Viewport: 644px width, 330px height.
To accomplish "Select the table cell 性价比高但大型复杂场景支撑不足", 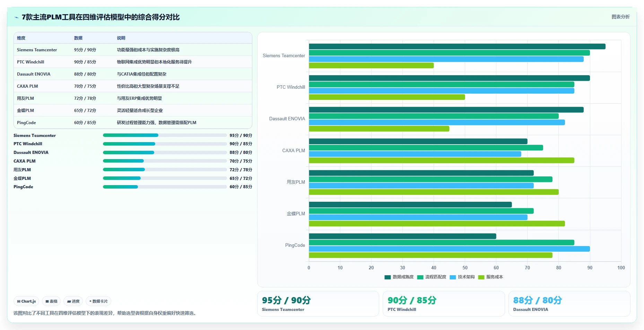I will tap(148, 86).
